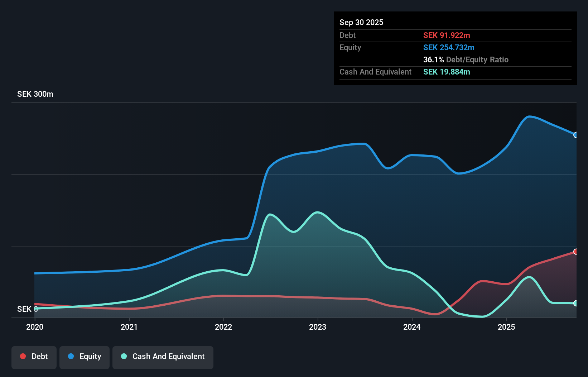
Task: Select the 2023 axis label
Action: (x=318, y=327)
